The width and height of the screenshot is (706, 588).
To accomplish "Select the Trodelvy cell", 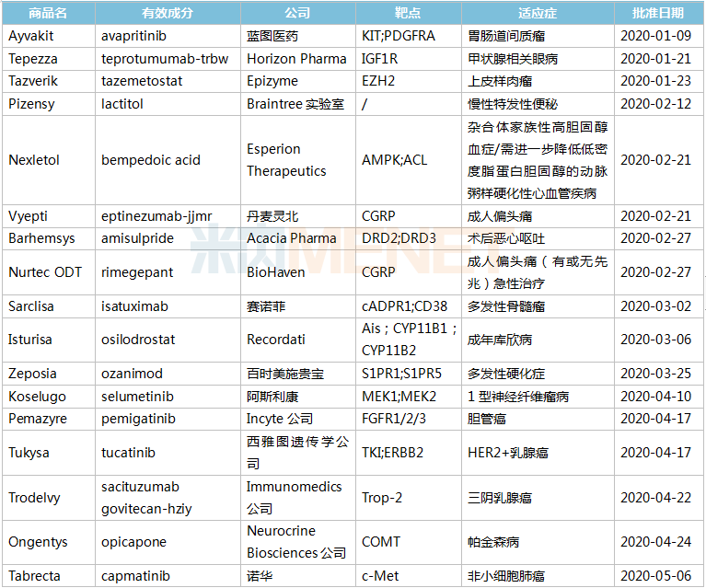I will coord(49,498).
